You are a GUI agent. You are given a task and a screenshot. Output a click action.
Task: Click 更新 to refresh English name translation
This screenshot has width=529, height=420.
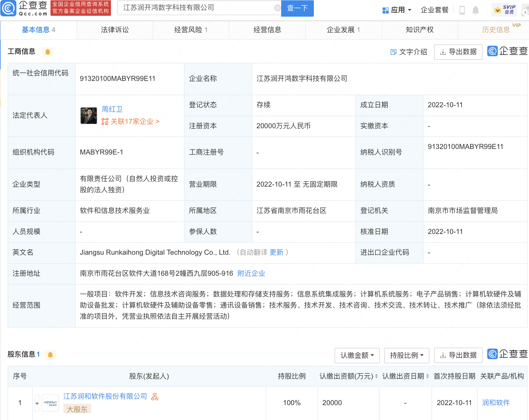276,252
